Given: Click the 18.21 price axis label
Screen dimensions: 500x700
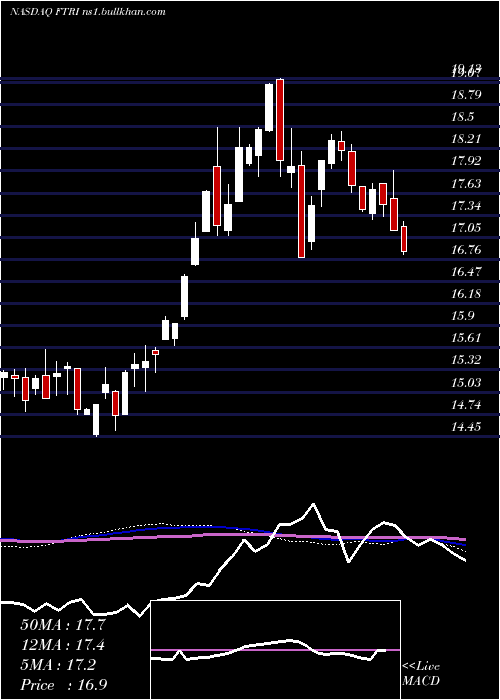Looking at the screenshot, I should [x=467, y=139].
